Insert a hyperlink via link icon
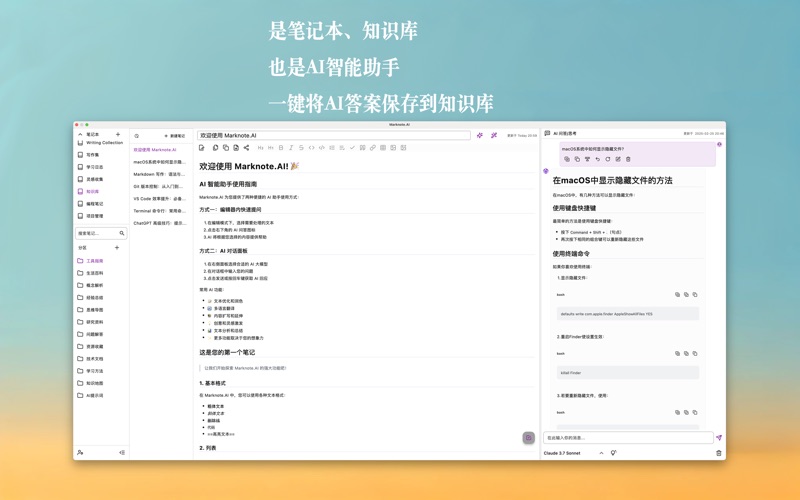The height and width of the screenshot is (500, 800). tap(372, 148)
